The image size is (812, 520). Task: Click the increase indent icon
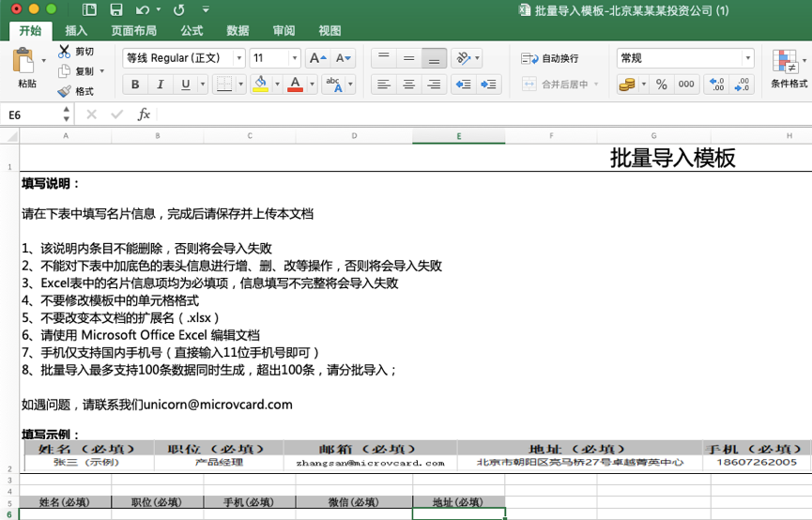[489, 84]
